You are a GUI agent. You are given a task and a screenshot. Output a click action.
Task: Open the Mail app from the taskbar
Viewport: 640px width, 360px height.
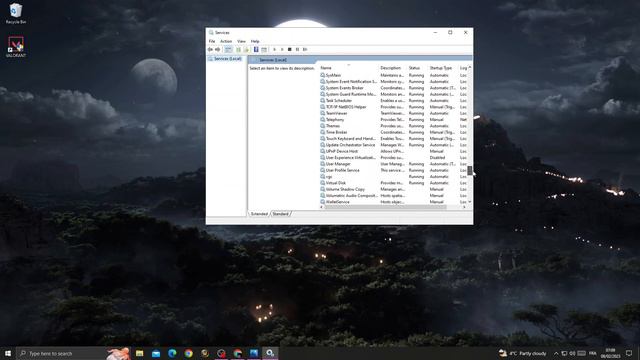156,353
